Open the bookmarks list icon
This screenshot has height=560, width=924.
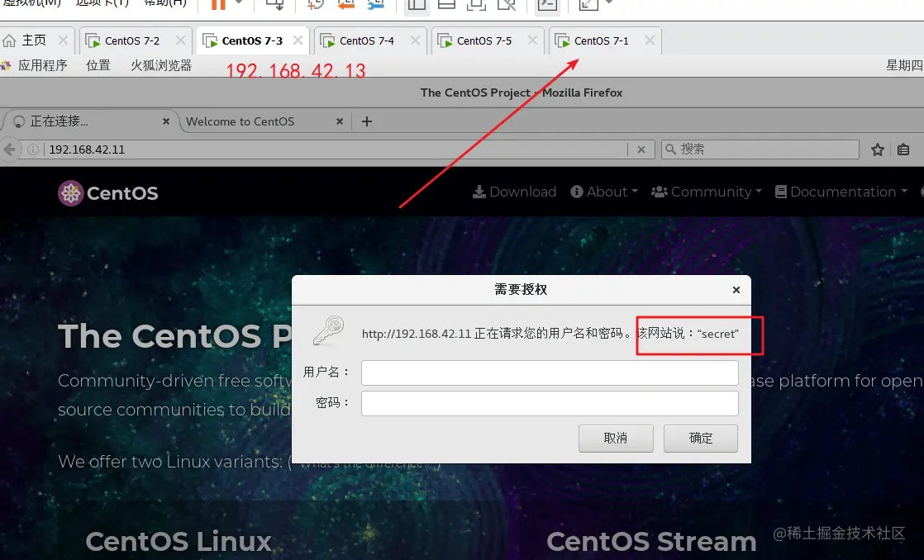pyautogui.click(x=903, y=149)
